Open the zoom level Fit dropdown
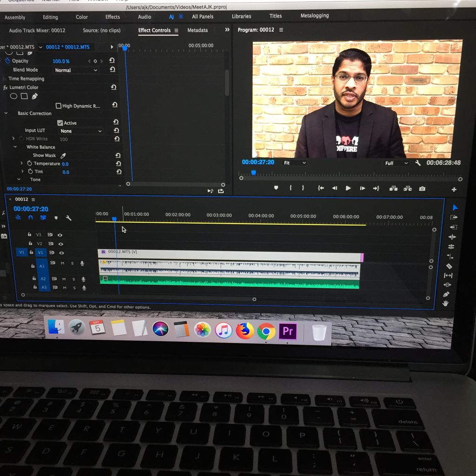Screen dimensions: 476x476 [294, 163]
